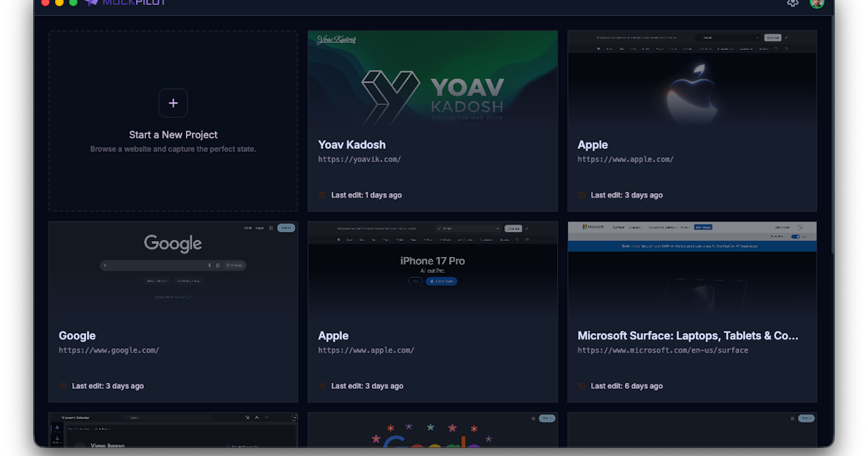Click the plus icon to start a project
Screen dimensions: 868x456
pos(173,104)
